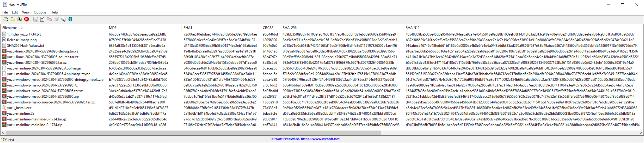This screenshot has height=143, width=644.
Task: Click archive icon of yuzu-linux source.tar.xz
Action: (x=4, y=57)
